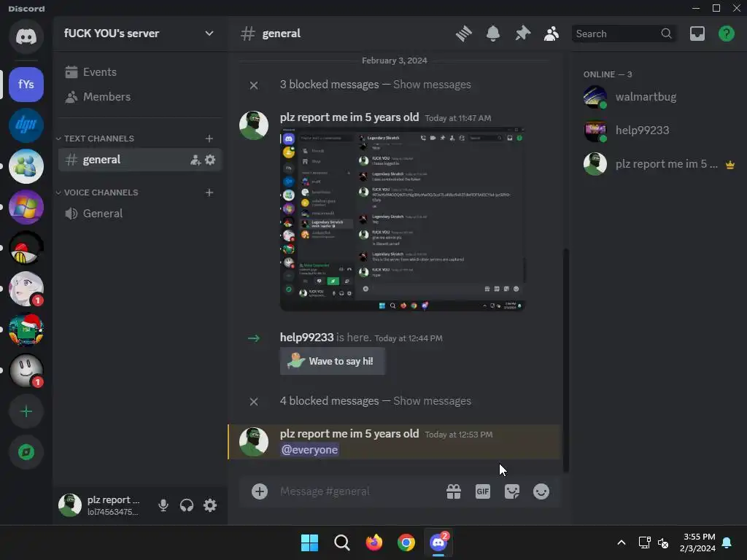
Task: Open the sticker picker icon
Action: coord(512,491)
